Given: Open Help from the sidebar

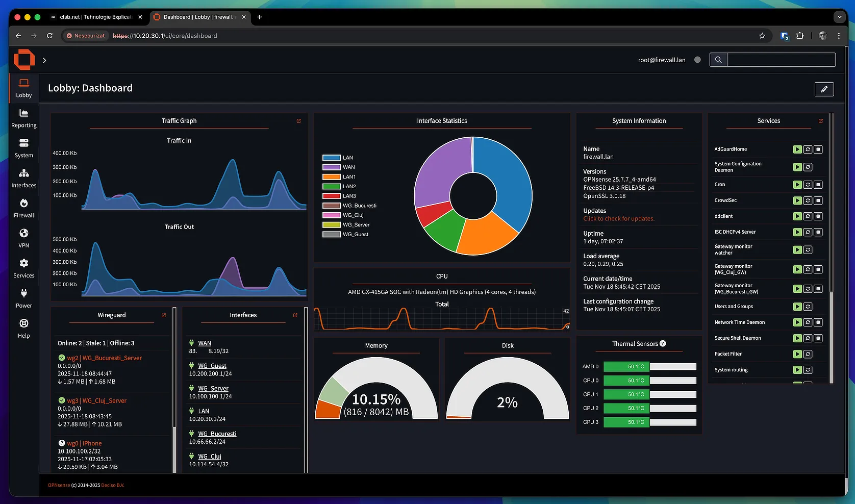Looking at the screenshot, I should (x=23, y=328).
